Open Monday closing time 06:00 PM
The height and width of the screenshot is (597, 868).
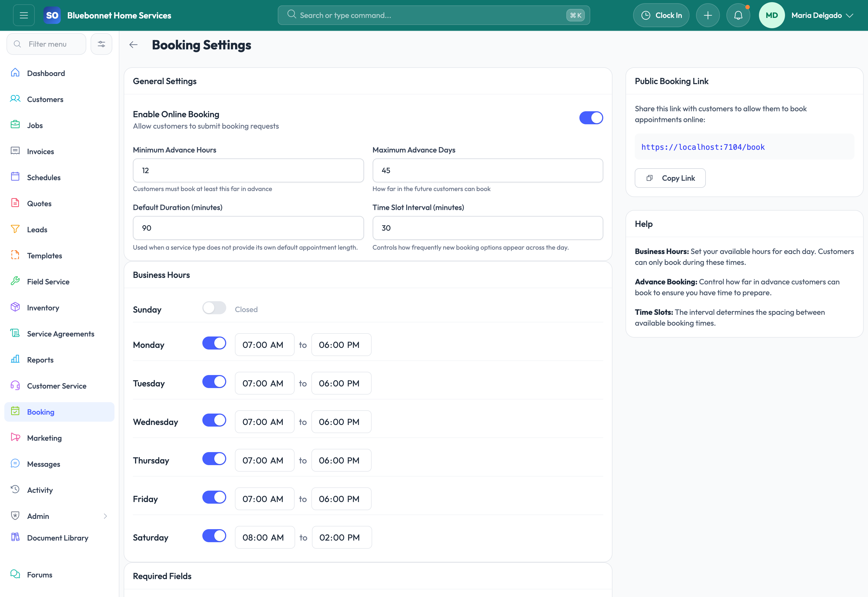point(341,345)
